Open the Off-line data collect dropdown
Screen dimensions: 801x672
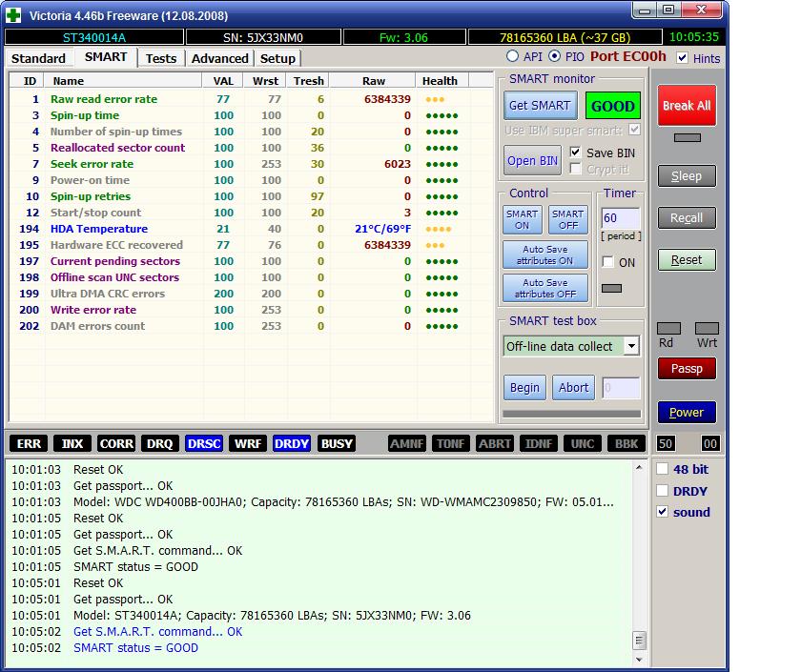pos(630,346)
